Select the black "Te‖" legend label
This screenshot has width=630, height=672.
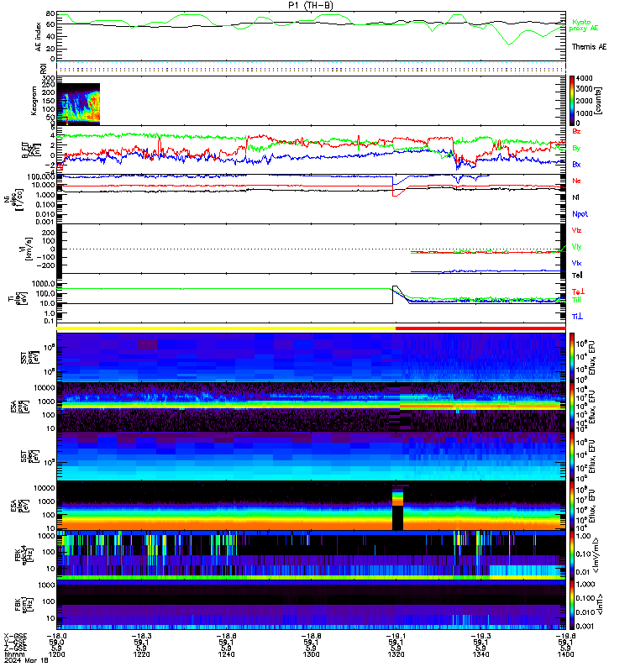coord(577,276)
